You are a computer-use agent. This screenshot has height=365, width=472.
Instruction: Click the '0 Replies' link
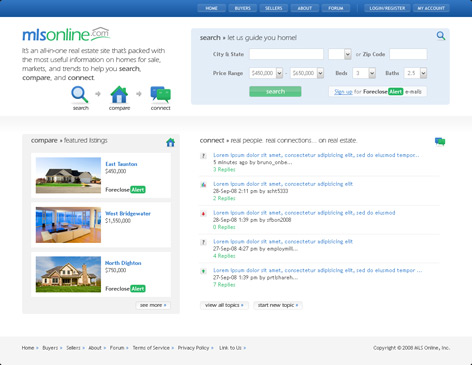[x=224, y=227]
